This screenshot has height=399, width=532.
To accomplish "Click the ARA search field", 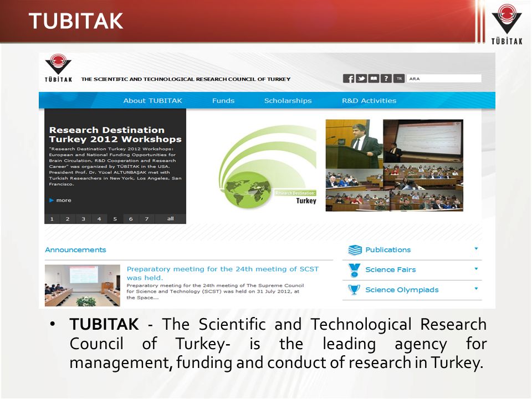I will [x=444, y=79].
